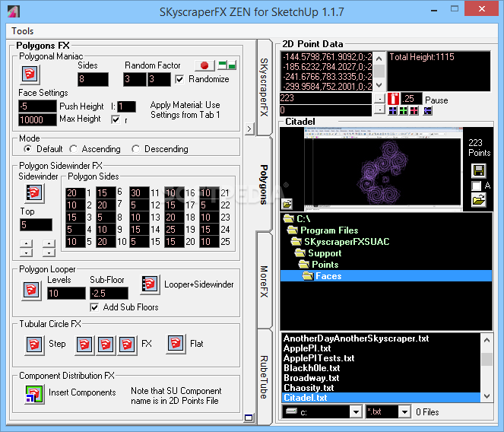Toggle Add Sub Floors checkbox
The width and height of the screenshot is (504, 432).
94,307
